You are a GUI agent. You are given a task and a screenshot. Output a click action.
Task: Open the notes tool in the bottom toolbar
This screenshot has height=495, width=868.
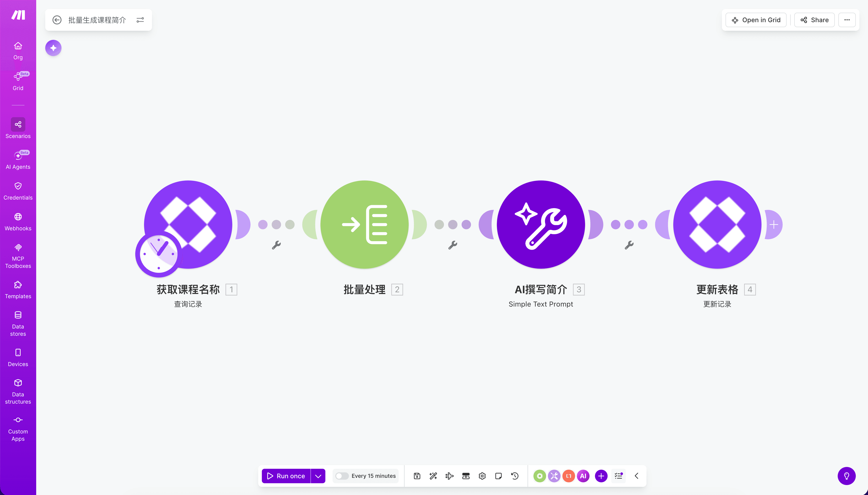[498, 476]
